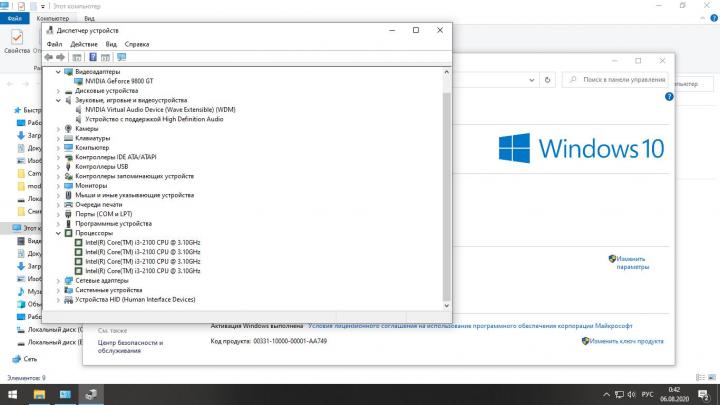Expand the Дисковые устройства category
The image size is (720, 405).
pyautogui.click(x=58, y=91)
